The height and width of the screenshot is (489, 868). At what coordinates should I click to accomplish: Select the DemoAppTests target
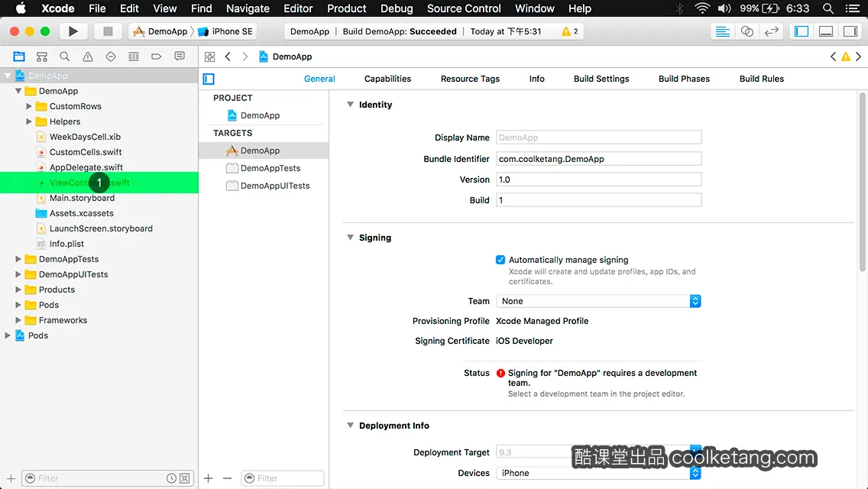click(x=264, y=168)
